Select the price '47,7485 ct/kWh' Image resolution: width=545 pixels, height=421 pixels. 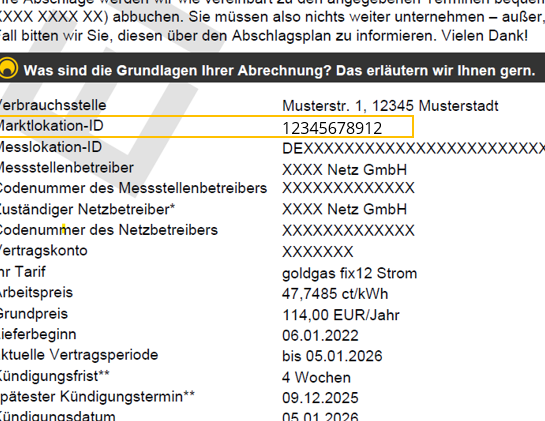pos(335,294)
